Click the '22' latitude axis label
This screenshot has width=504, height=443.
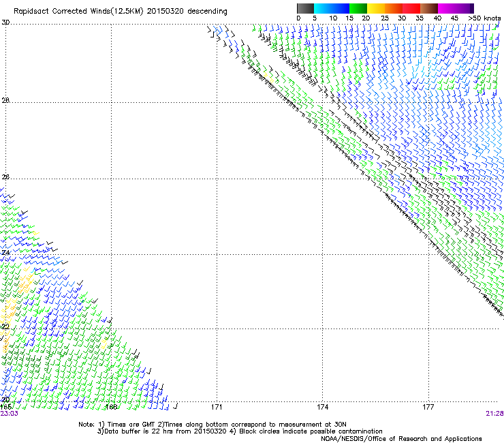5,326
